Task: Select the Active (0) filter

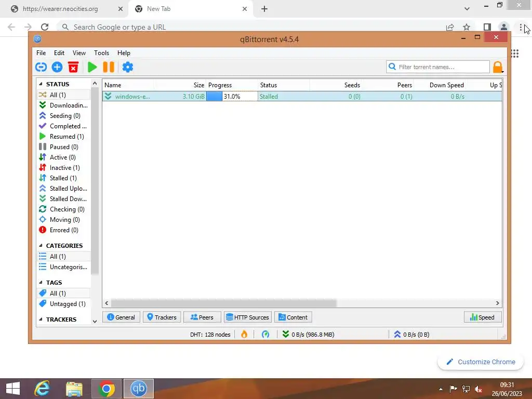Action: 63,157
